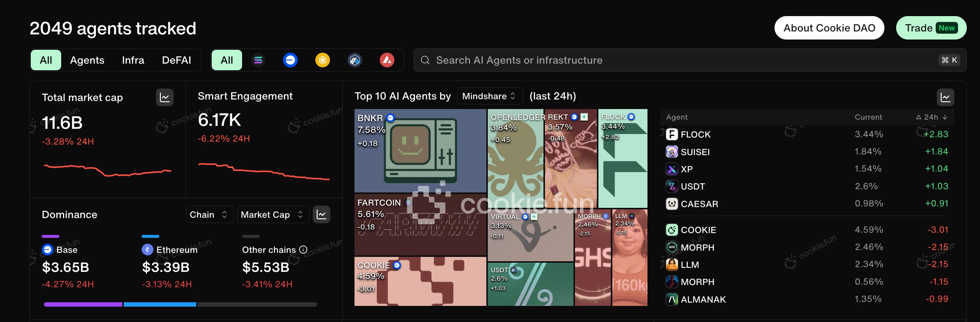
Task: Open Chain dominance dropdown
Action: (x=209, y=215)
